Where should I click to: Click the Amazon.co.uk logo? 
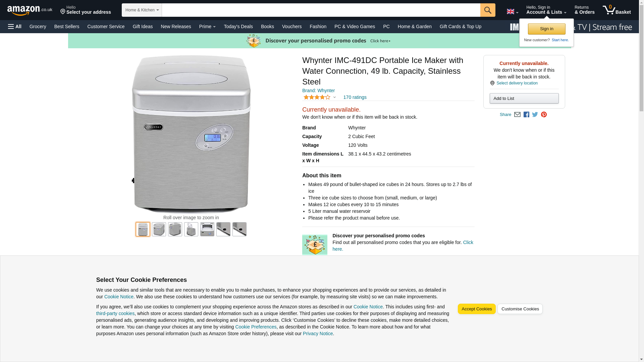click(30, 10)
